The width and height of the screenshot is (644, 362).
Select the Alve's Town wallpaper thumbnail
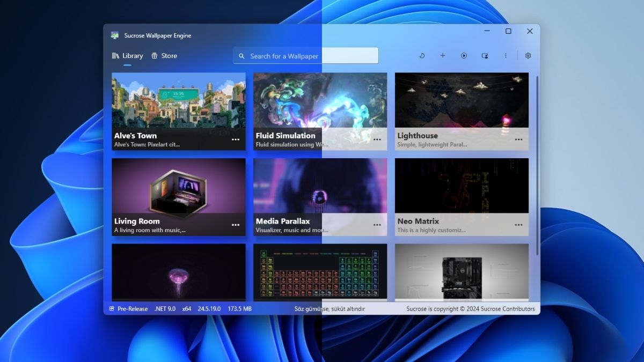[178, 100]
